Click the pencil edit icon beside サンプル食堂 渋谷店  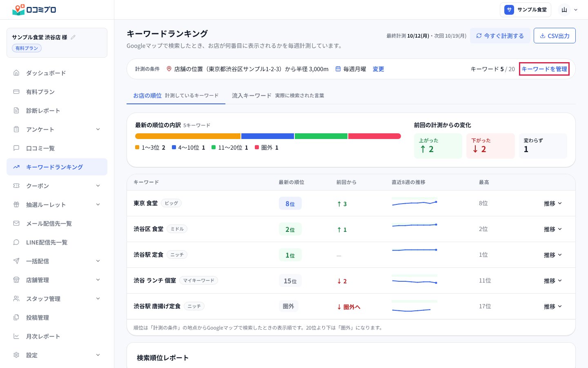coord(73,37)
